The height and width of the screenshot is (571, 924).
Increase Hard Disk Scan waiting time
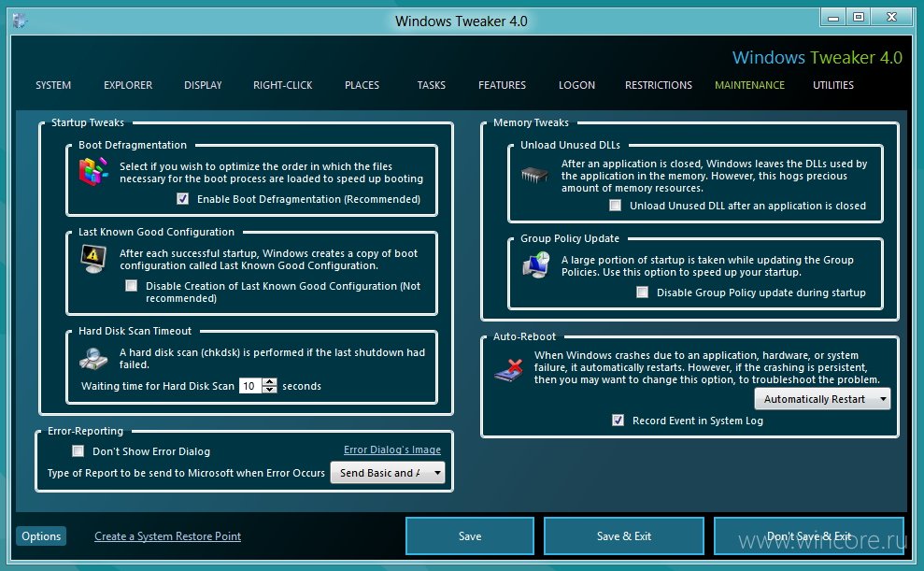point(270,382)
